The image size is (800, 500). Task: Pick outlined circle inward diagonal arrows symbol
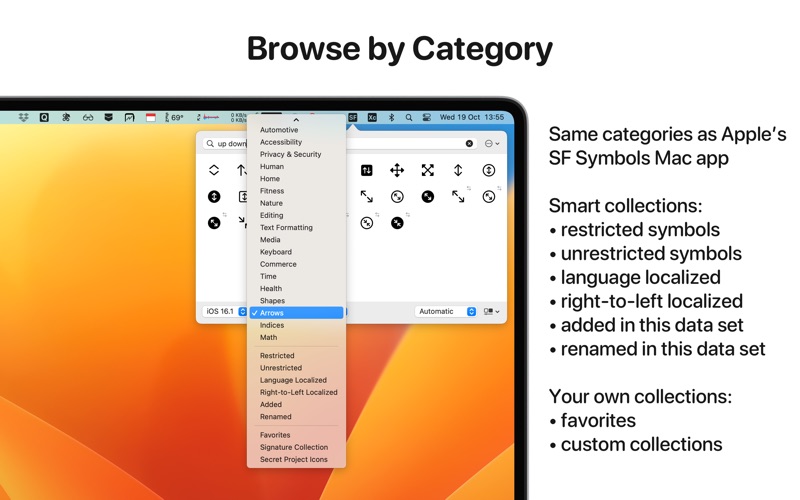tap(366, 223)
